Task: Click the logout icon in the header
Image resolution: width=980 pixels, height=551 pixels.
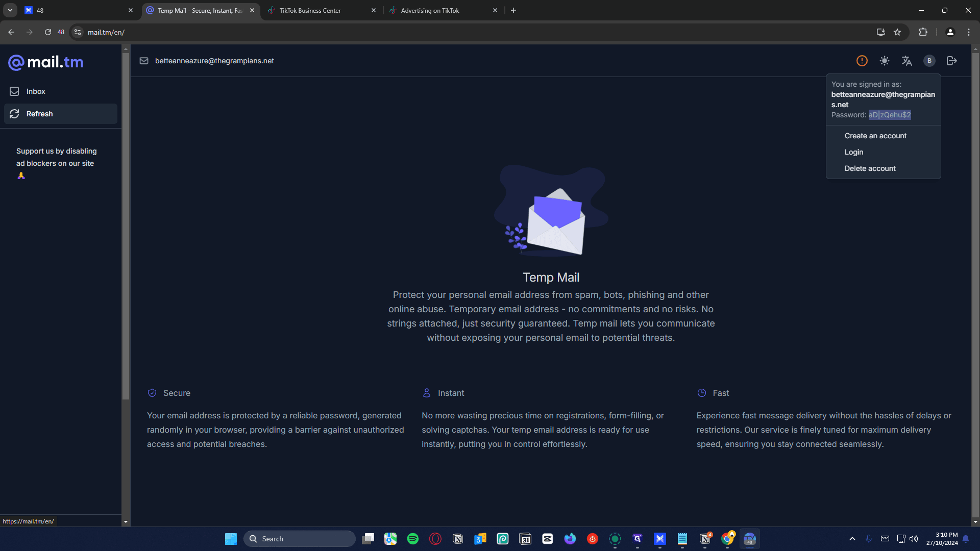Action: pos(952,61)
